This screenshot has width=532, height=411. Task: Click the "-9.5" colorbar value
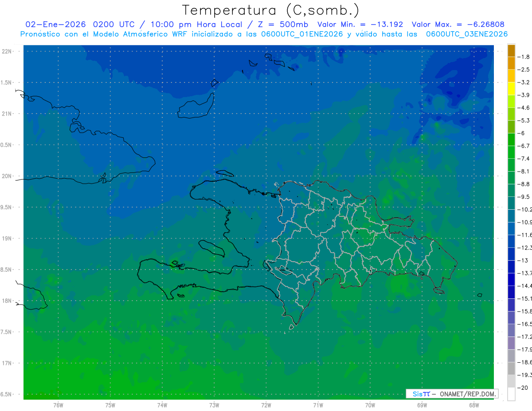pyautogui.click(x=524, y=197)
